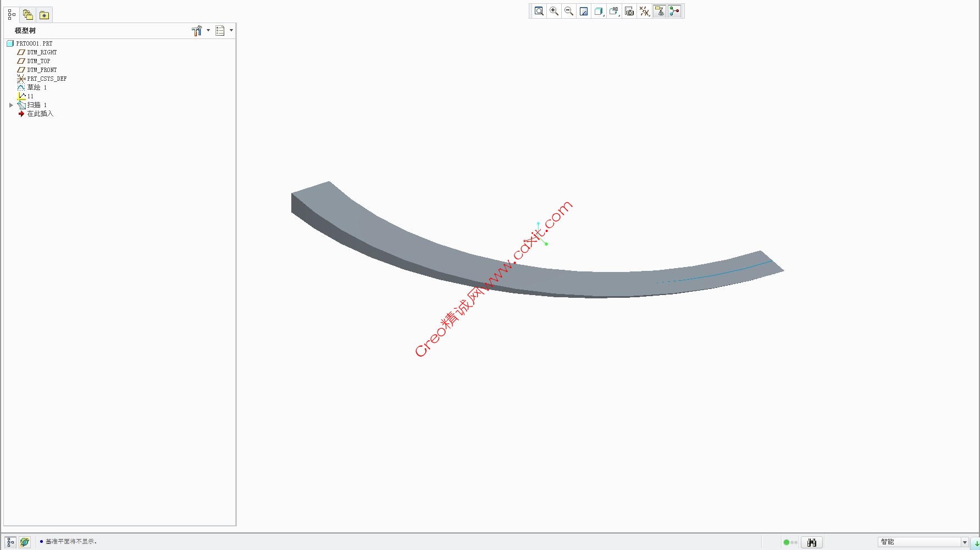Open the datum display filters icon

coord(644,11)
